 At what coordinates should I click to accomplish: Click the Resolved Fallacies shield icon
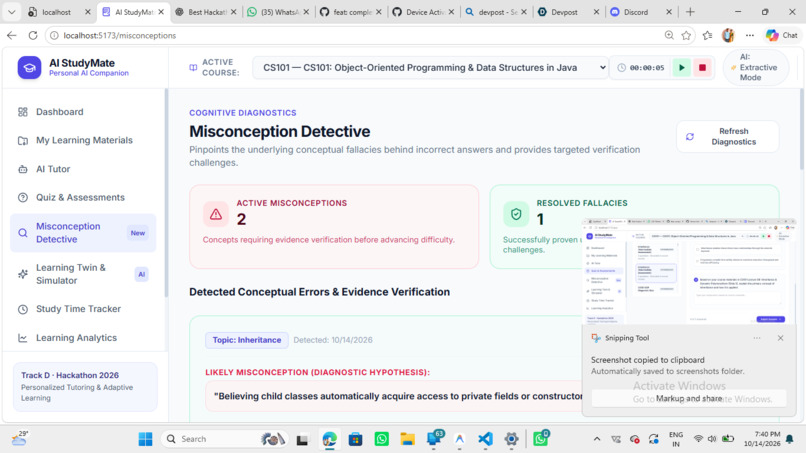[x=516, y=214]
